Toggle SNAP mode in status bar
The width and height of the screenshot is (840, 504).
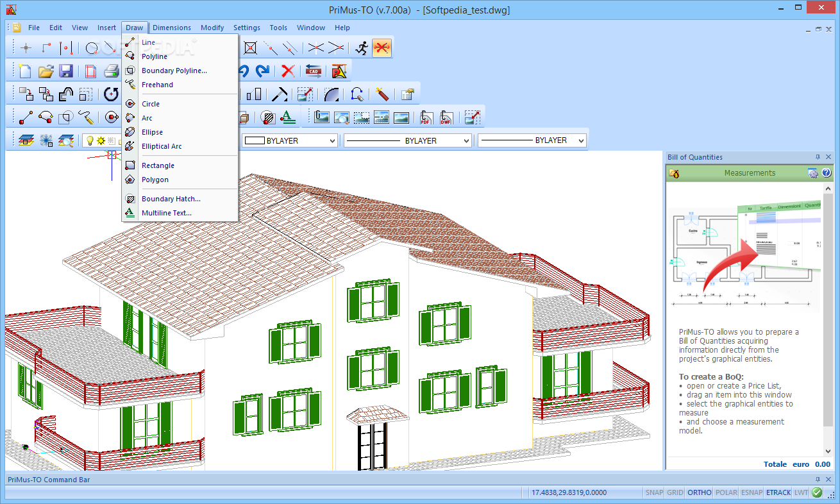coord(655,492)
